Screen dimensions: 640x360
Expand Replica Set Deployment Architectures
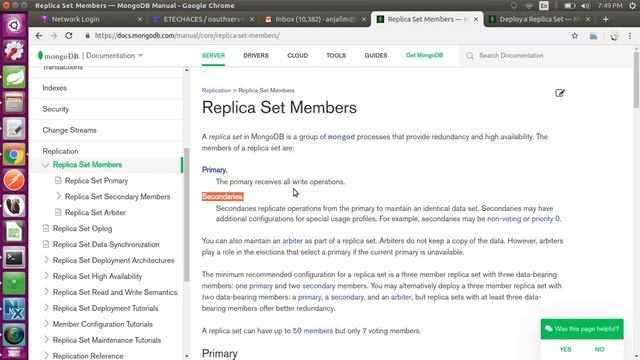click(46, 260)
